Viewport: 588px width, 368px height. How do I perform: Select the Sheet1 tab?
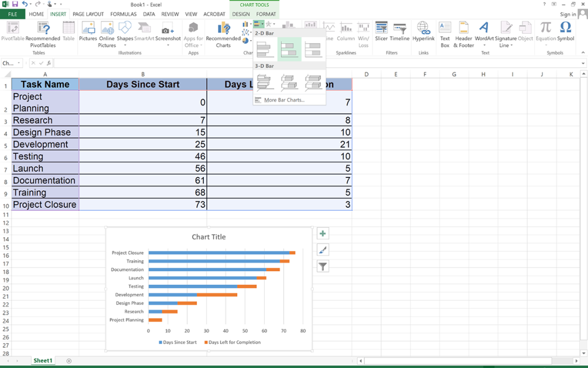click(x=42, y=360)
